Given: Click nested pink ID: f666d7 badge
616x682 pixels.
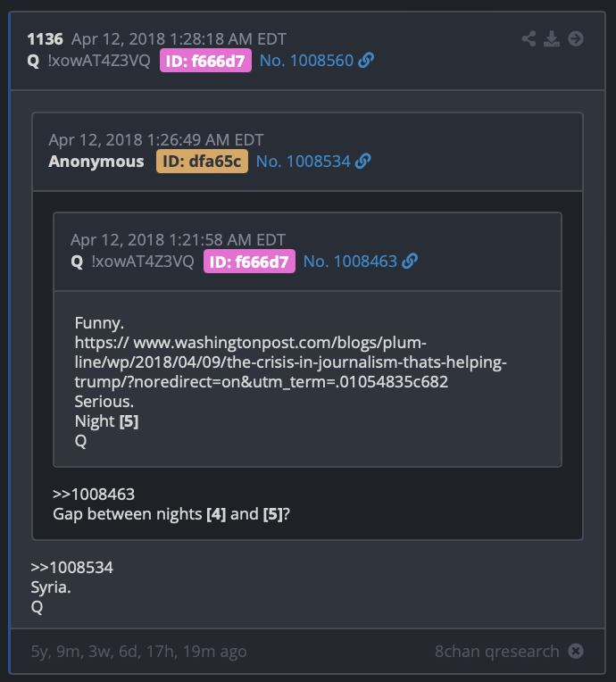Looking at the screenshot, I should 249,262.
